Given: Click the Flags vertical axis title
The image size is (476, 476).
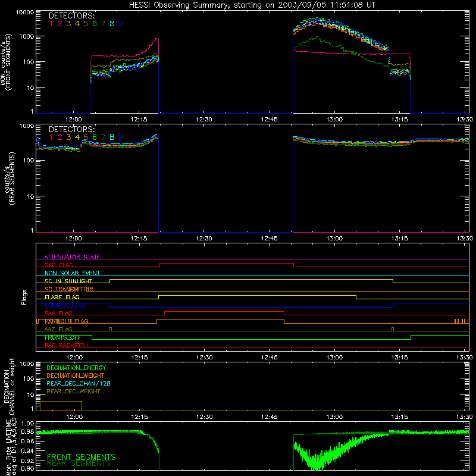Looking at the screenshot, I should pyautogui.click(x=24, y=297).
